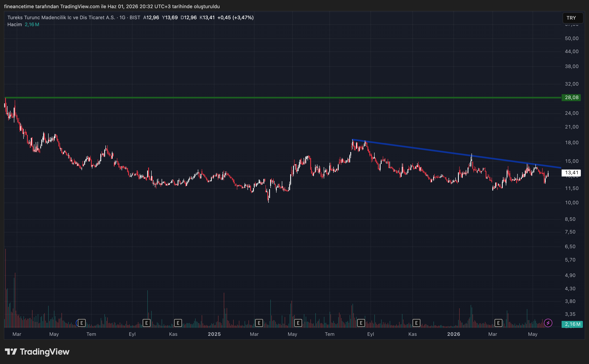Click the 5,70 price scale label
The width and height of the screenshot is (589, 364).
[570, 260]
